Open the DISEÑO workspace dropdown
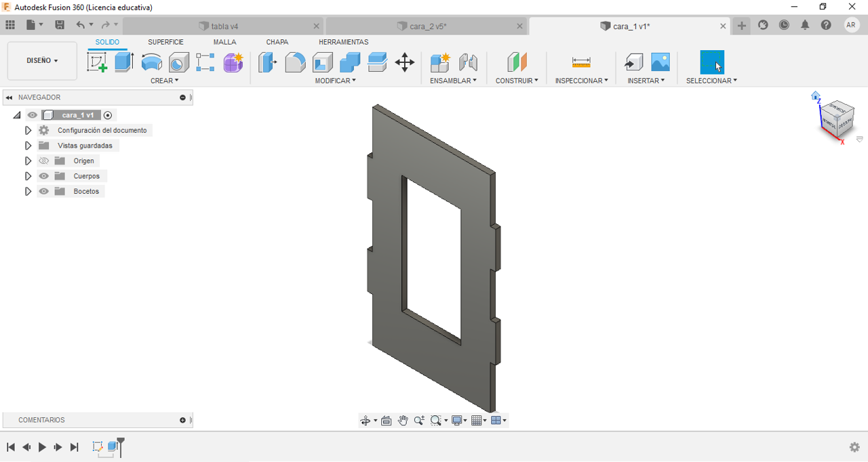This screenshot has height=462, width=868. pos(42,61)
